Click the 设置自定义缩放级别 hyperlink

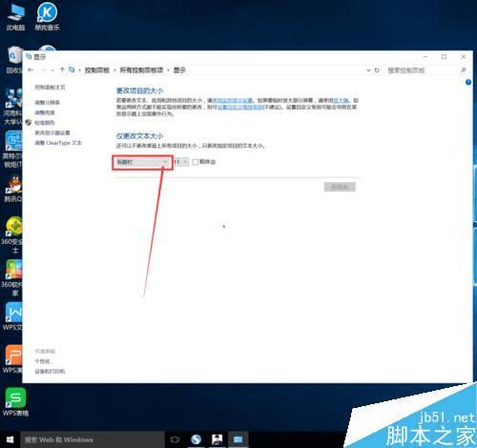coord(240,107)
